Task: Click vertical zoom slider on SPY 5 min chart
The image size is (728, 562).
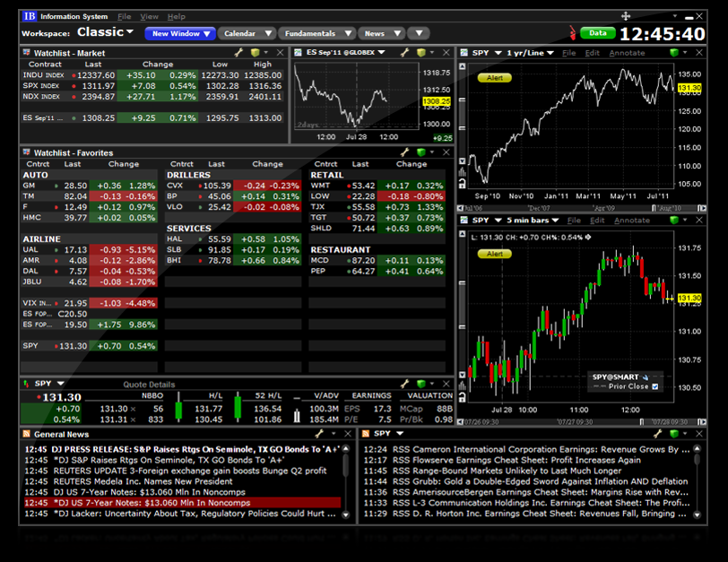Action: (462, 304)
